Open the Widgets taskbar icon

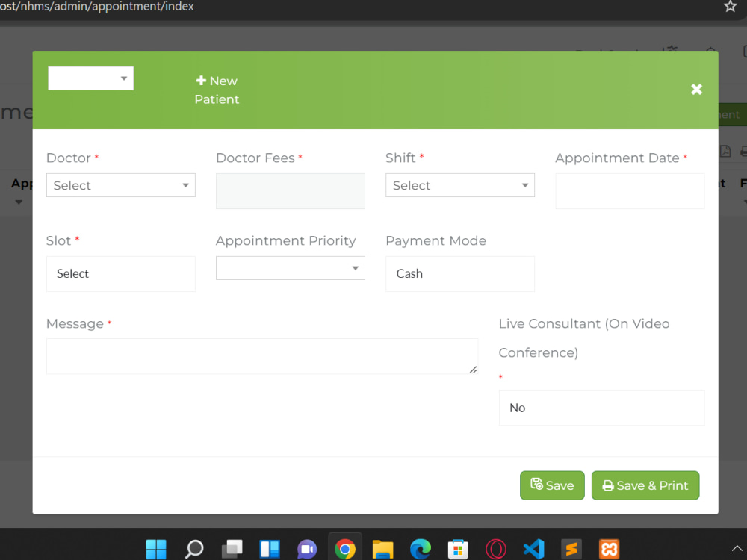269,549
